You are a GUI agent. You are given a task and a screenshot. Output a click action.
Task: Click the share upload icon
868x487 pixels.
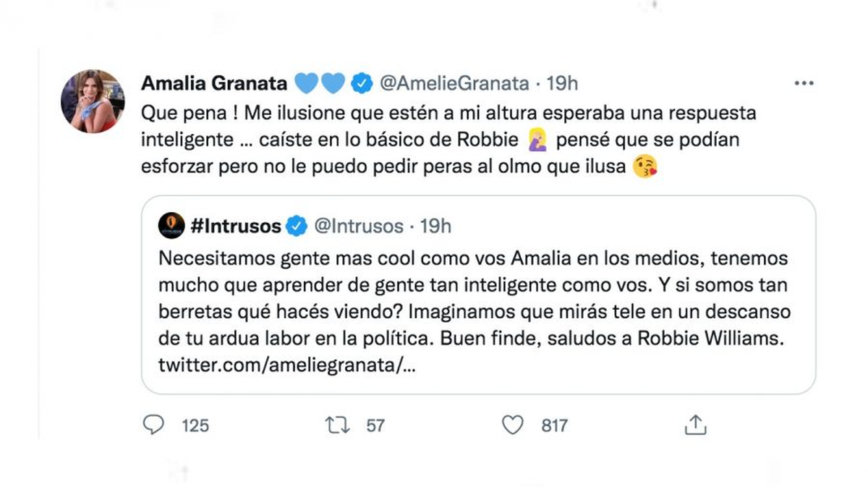coord(694,425)
